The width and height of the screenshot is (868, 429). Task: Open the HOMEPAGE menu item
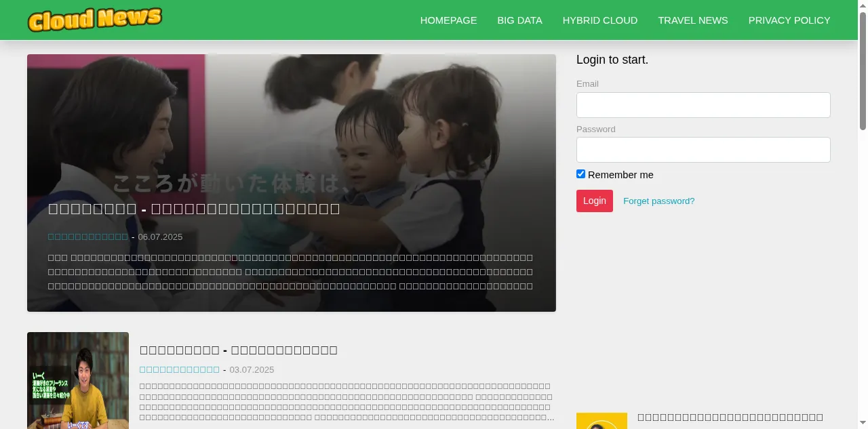click(x=448, y=20)
